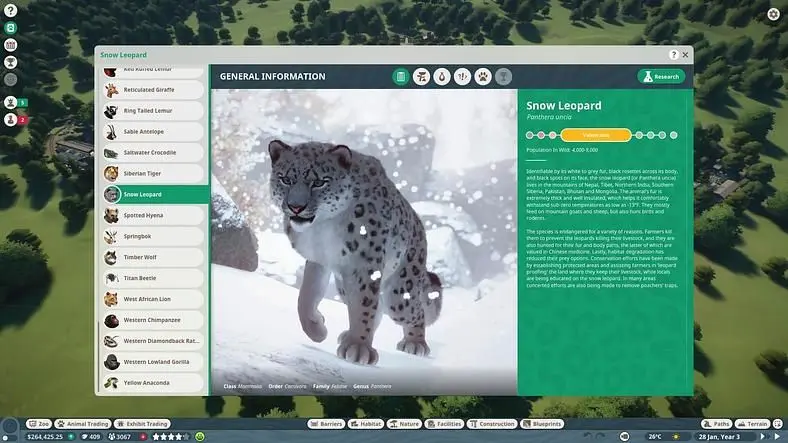788x443 pixels.
Task: Close the Snow Leopard Zoopedia window
Action: [x=685, y=55]
